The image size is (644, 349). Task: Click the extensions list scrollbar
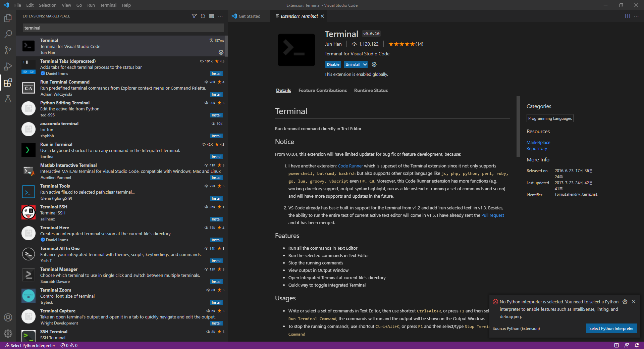(x=226, y=46)
